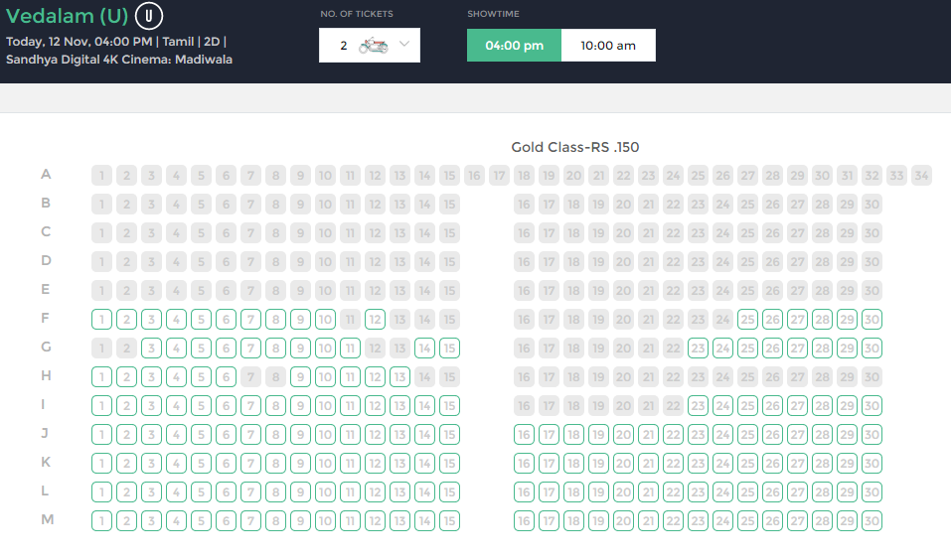Image resolution: width=951 pixels, height=560 pixels.
Task: Select seat 30 in row I
Action: pos(872,406)
